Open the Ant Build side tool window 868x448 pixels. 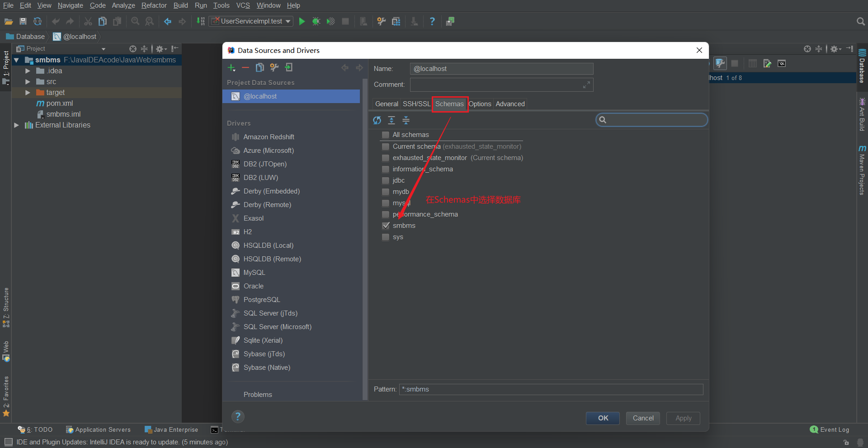point(862,114)
